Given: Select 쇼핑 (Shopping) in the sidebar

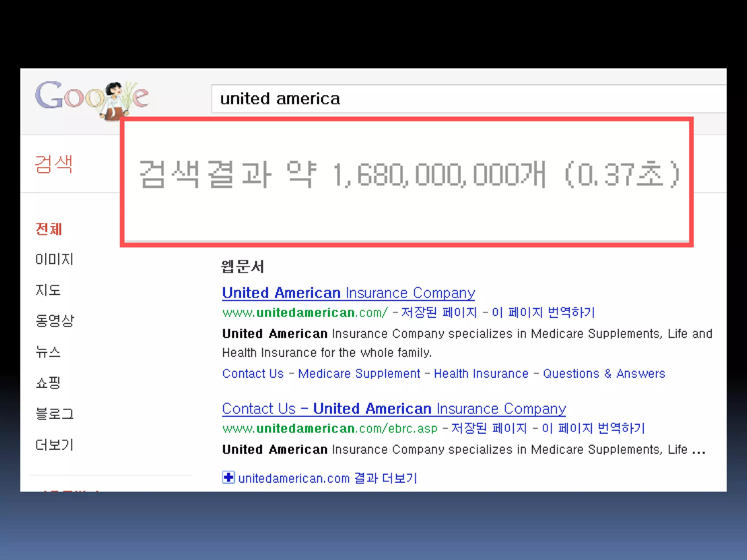Looking at the screenshot, I should (x=48, y=383).
